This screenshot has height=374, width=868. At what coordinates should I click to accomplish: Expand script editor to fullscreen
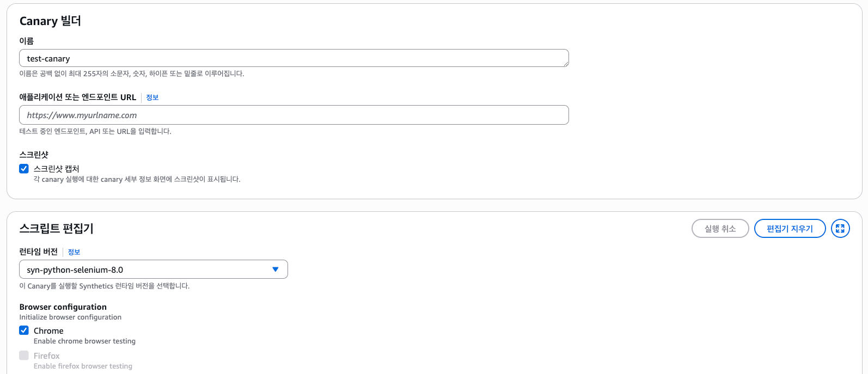click(x=840, y=229)
